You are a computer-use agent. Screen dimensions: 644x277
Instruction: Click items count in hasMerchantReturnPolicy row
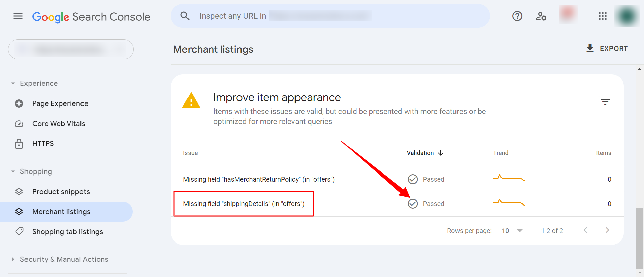pyautogui.click(x=609, y=179)
